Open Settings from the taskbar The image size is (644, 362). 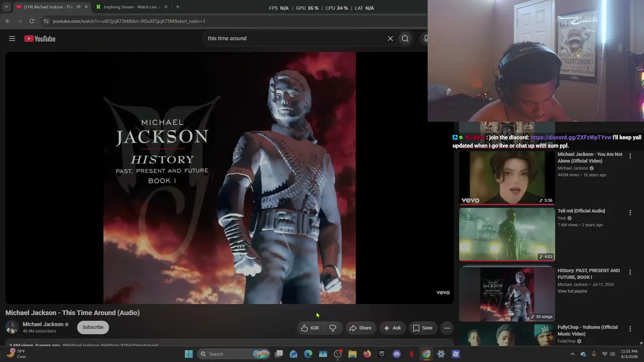tap(441, 354)
